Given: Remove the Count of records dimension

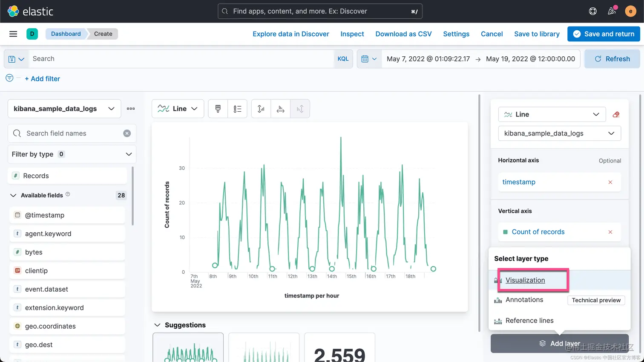Looking at the screenshot, I should (610, 232).
